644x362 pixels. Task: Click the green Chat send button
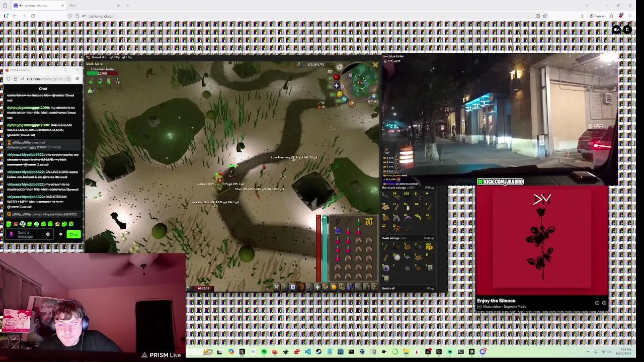coord(74,234)
